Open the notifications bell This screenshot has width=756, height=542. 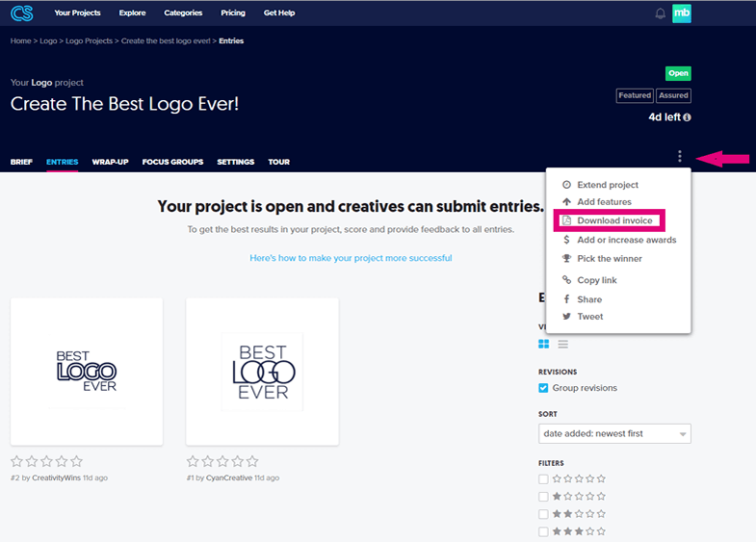pos(660,13)
